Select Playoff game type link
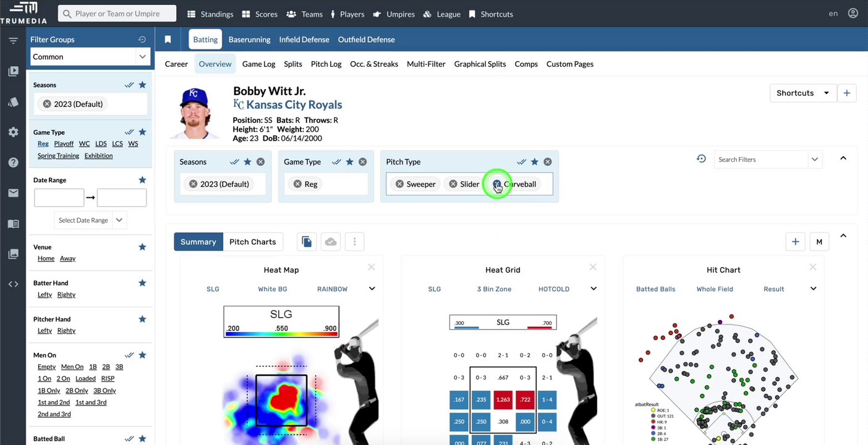The image size is (868, 445). (64, 143)
